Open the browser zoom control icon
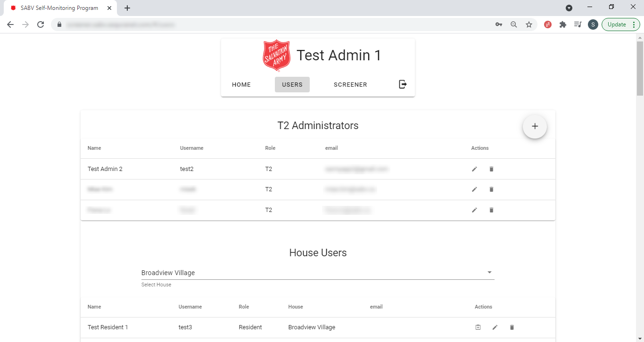Image resolution: width=644 pixels, height=342 pixels. [514, 24]
